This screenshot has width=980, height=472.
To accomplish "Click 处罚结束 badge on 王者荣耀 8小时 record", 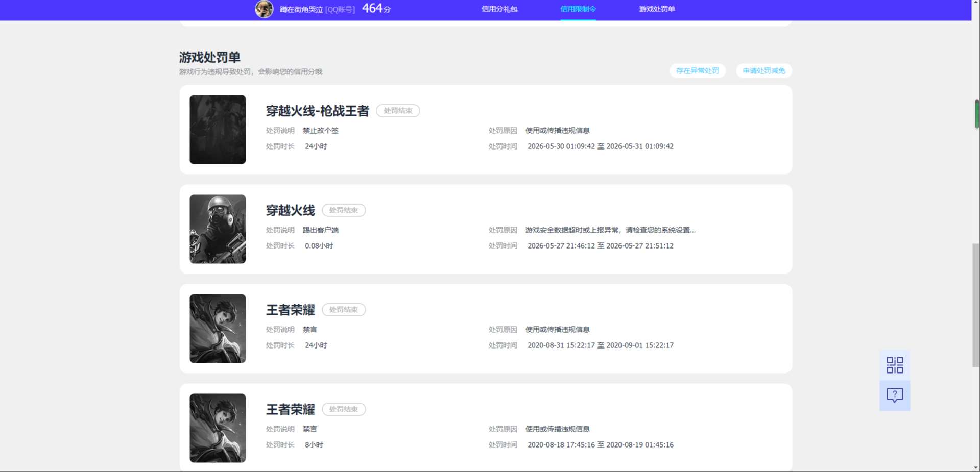I will [x=344, y=409].
